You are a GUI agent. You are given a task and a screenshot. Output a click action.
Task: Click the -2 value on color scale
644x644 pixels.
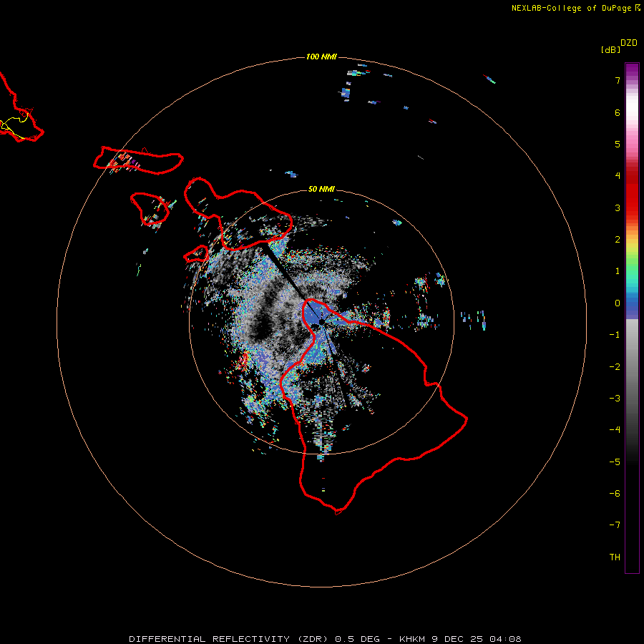615,367
